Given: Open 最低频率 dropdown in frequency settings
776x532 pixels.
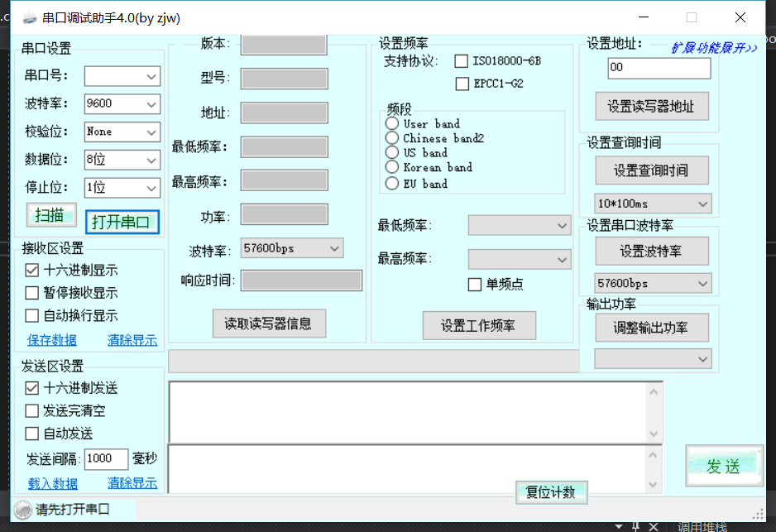Looking at the screenshot, I should click(x=520, y=226).
